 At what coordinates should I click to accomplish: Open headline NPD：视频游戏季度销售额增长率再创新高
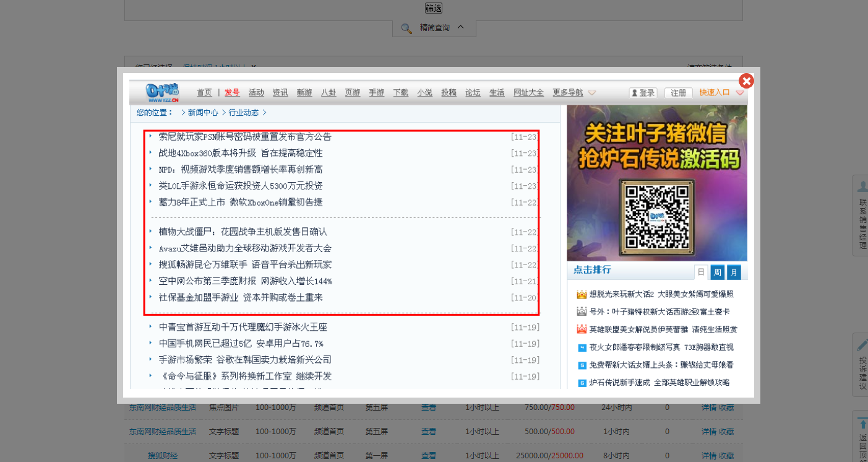tap(241, 170)
